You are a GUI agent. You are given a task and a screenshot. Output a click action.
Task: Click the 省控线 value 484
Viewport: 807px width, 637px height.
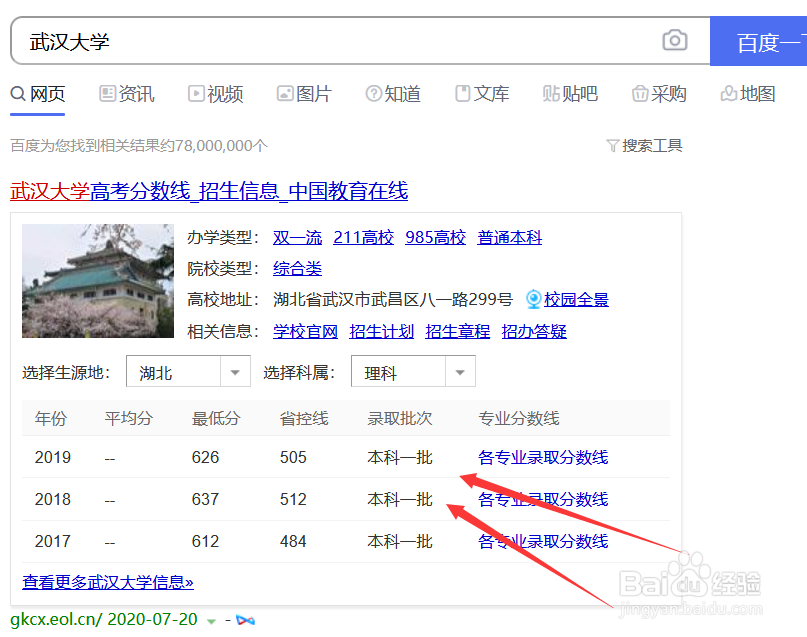293,542
